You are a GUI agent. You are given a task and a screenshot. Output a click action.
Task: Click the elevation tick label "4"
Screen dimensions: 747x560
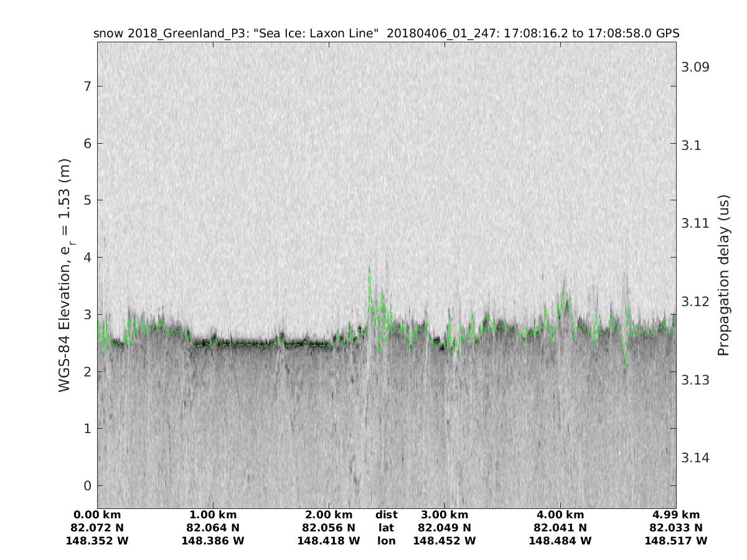tap(88, 257)
